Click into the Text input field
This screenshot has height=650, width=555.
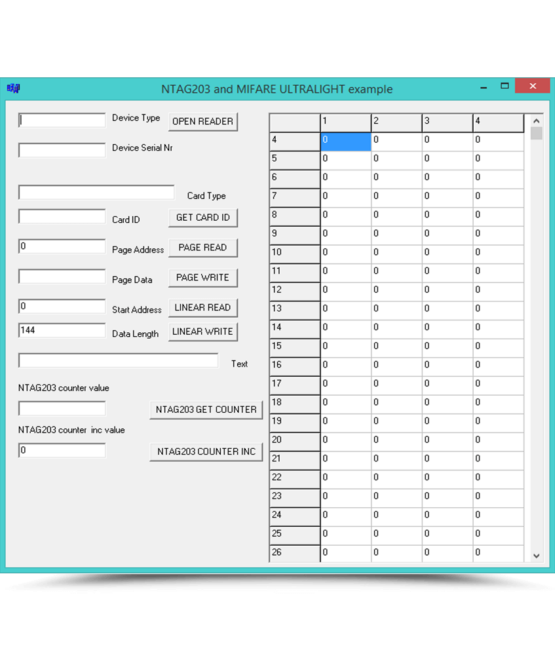pyautogui.click(x=118, y=360)
